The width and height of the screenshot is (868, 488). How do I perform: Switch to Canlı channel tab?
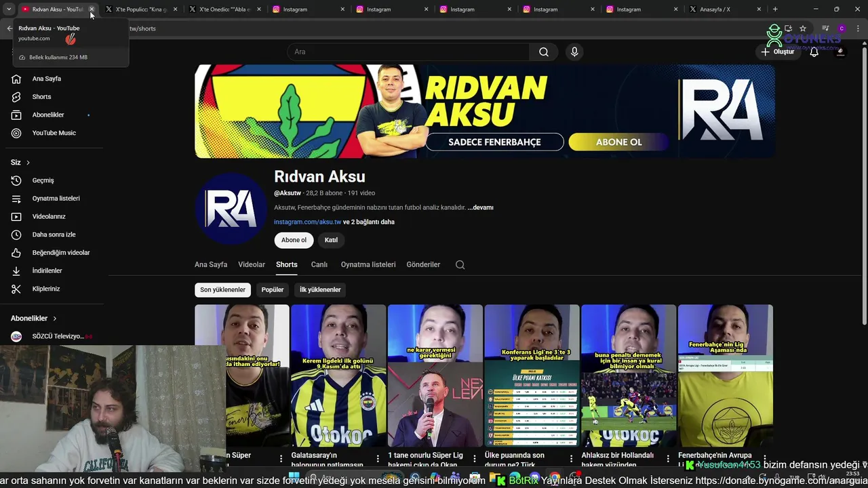click(319, 265)
